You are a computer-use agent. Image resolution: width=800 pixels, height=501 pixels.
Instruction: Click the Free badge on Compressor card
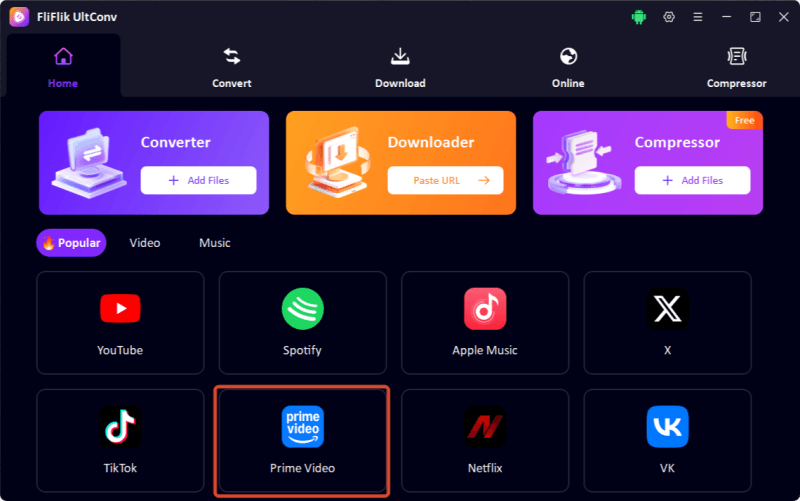(x=744, y=120)
